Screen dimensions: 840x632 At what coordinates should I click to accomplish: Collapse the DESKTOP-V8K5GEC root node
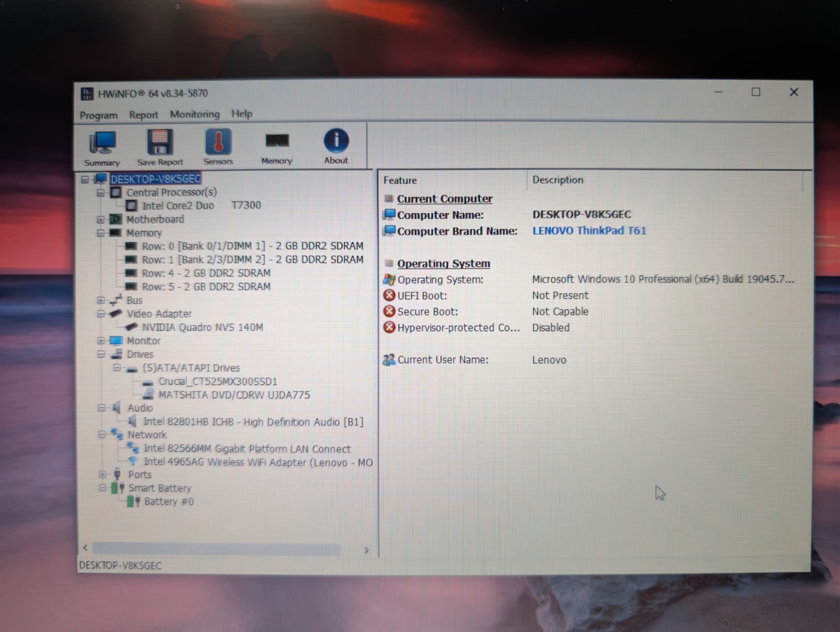pyautogui.click(x=85, y=180)
